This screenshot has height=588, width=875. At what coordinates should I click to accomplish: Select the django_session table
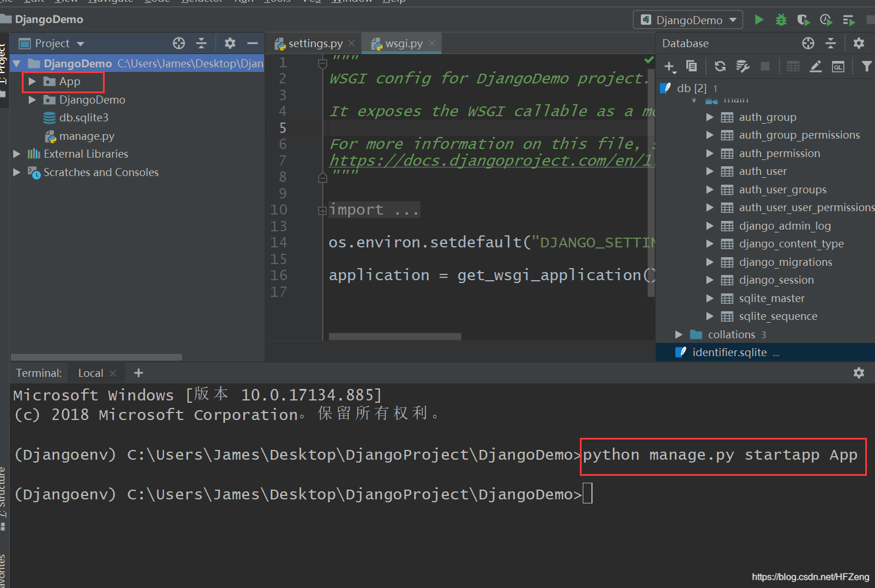[776, 280]
